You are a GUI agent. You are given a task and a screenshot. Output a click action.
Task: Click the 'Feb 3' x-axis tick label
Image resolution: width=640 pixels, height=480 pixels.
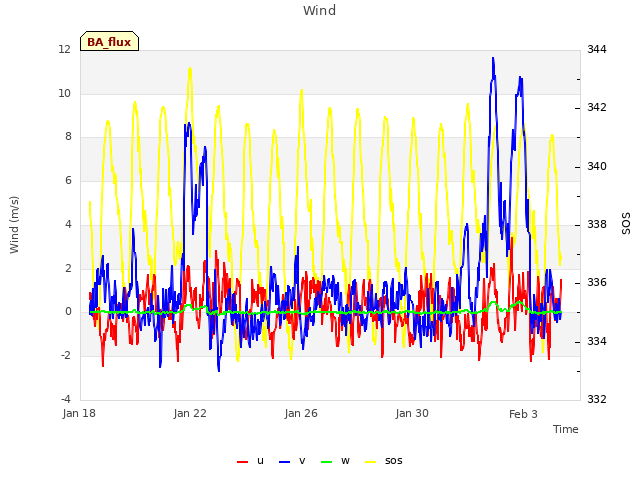coord(523,414)
